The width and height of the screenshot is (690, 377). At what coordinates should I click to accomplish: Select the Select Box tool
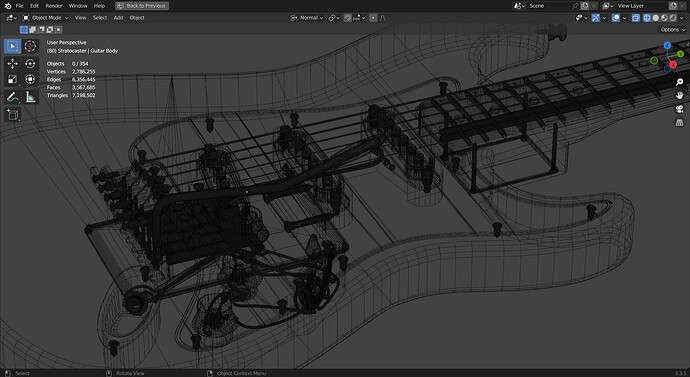coord(12,46)
